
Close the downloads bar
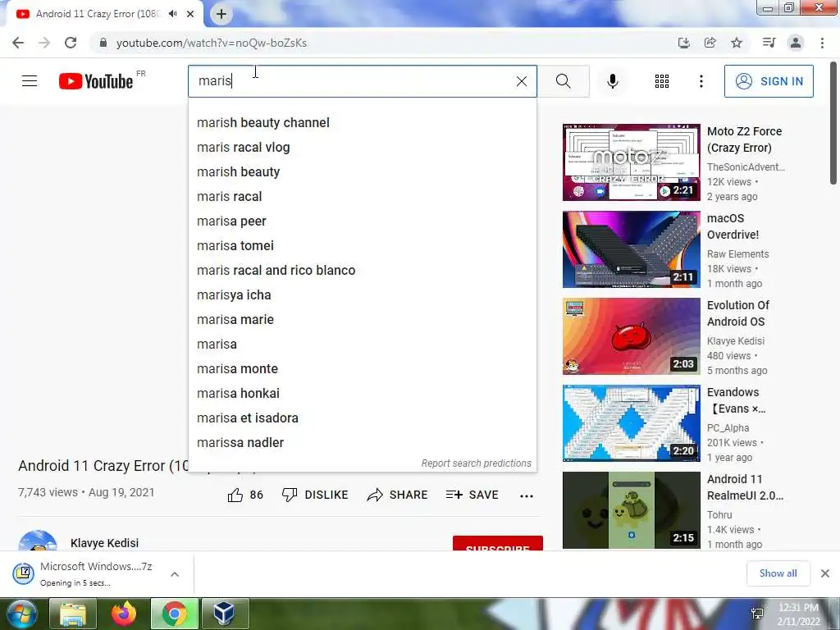click(x=825, y=573)
